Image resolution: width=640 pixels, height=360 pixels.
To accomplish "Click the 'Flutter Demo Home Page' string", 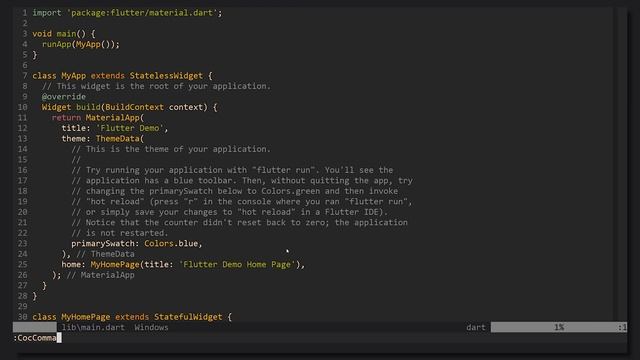I will (237, 264).
